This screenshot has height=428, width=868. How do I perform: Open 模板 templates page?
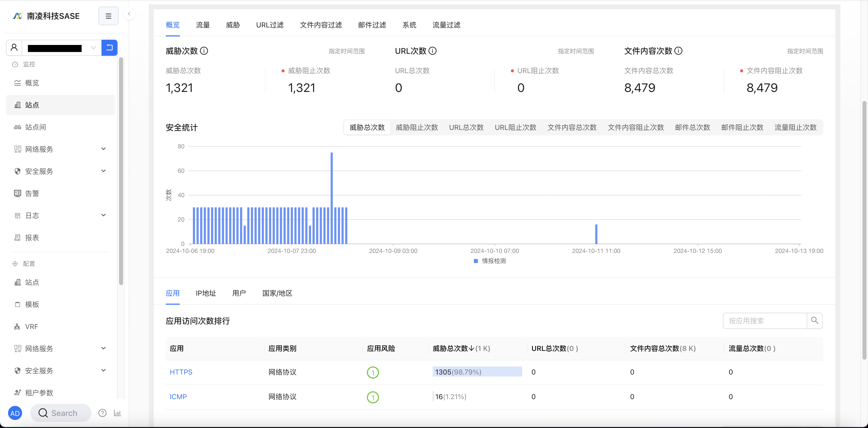coord(61,304)
